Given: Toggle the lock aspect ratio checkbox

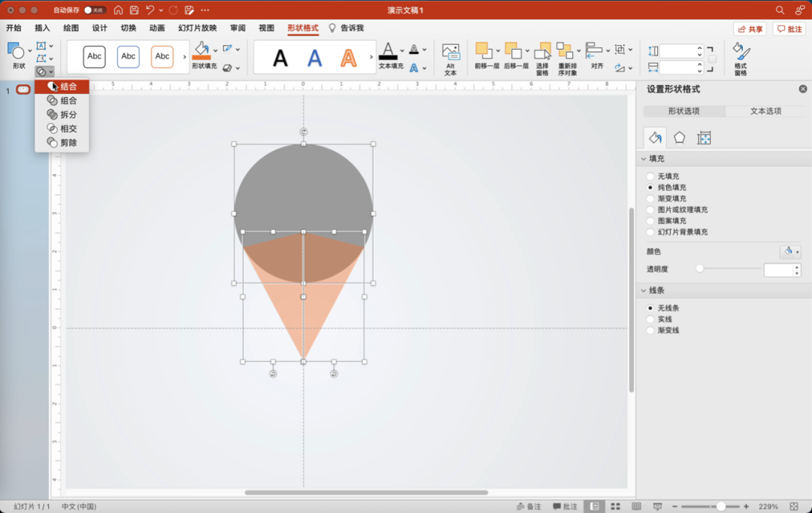Looking at the screenshot, I should (x=712, y=59).
